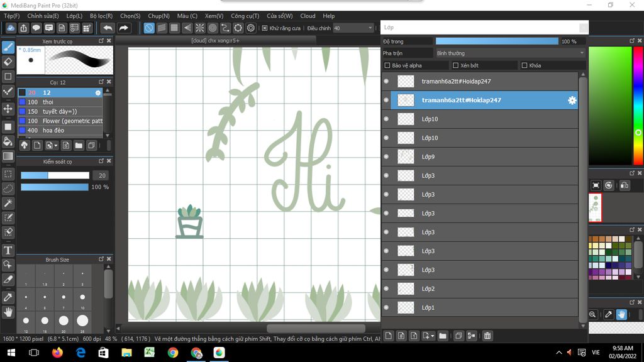644x362 pixels.
Task: Select the Magic Wand tool
Action: (x=8, y=203)
